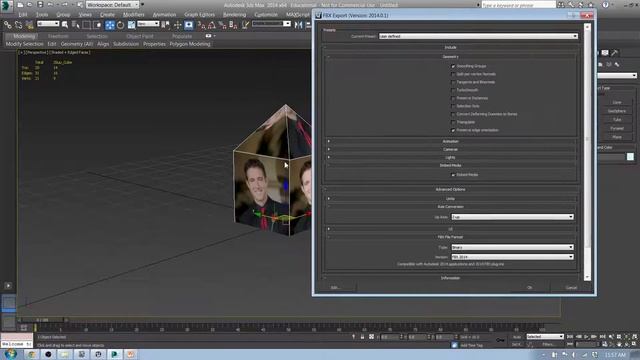This screenshot has width=640, height=360.
Task: Enable TurboSmooth checkbox
Action: point(453,90)
